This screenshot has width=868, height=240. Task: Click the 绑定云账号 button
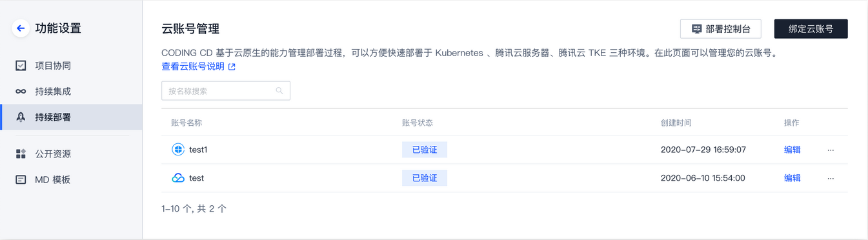click(811, 29)
